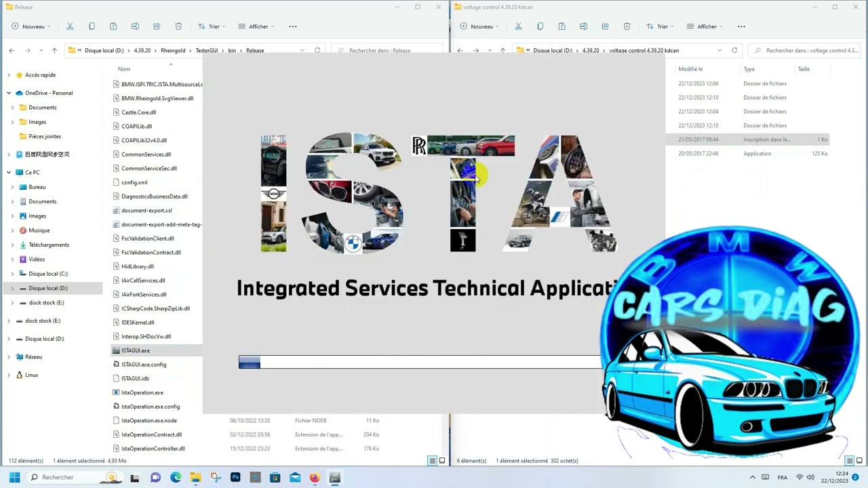Open Photoshop from the taskbar
The image size is (868, 488).
235,477
